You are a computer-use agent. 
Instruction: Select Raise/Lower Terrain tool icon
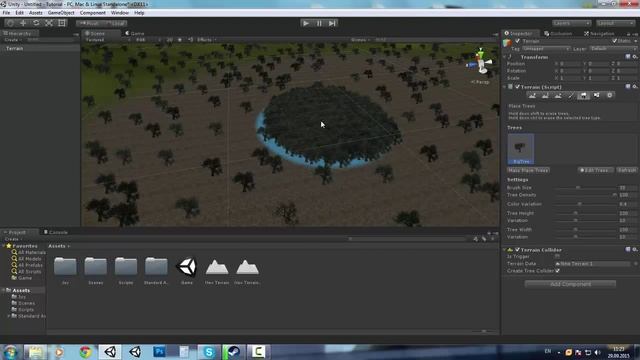coord(532,96)
